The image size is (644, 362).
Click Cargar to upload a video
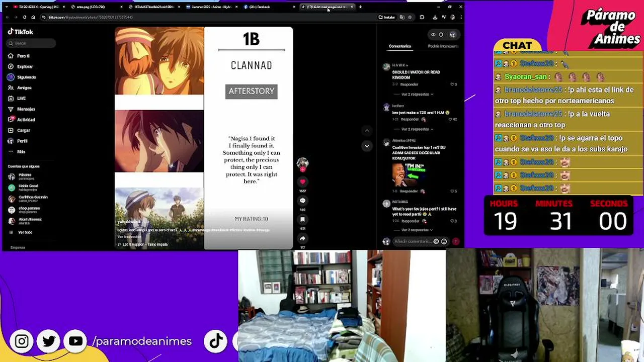19,130
